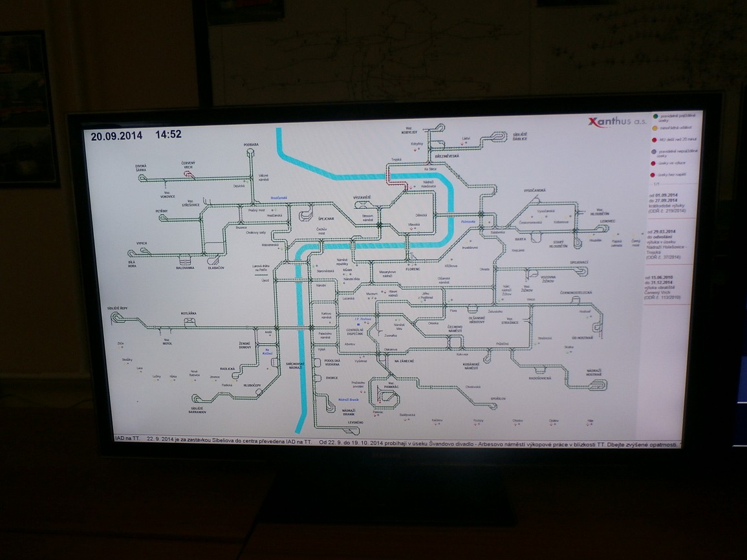Open the 'výluka obratiště Červený Vrch' notice
The image size is (747, 560).
click(x=663, y=287)
